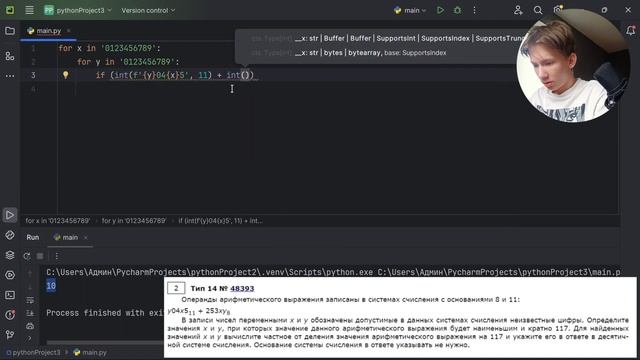Select the Run panel label tab
Screen dimensions: 640x360
(33, 237)
